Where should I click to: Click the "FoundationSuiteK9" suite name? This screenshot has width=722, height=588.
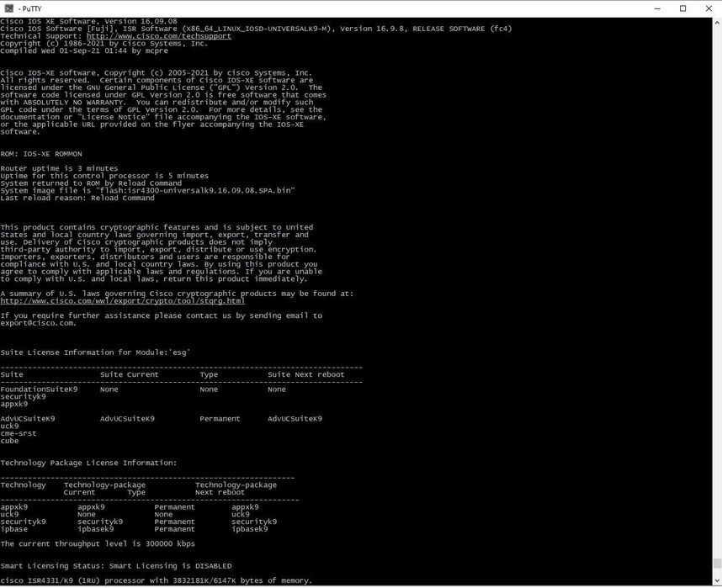[x=40, y=389]
